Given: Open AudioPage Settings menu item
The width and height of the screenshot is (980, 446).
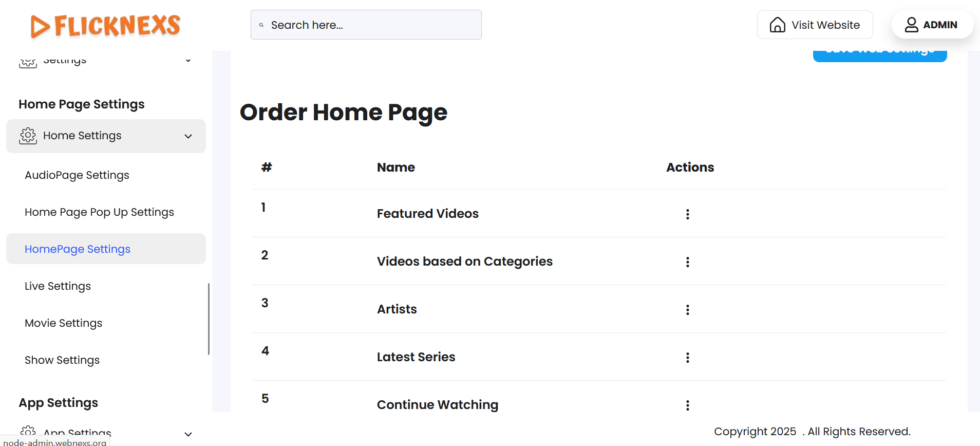Looking at the screenshot, I should (x=77, y=175).
